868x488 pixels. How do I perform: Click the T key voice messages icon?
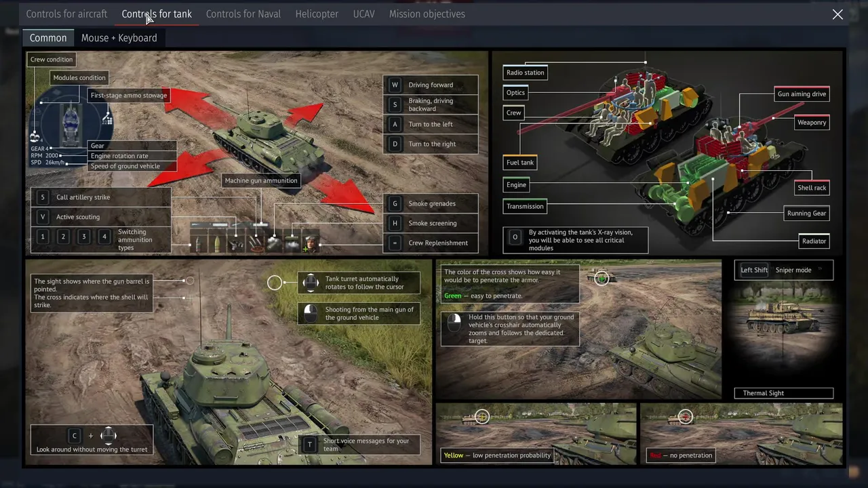tap(310, 445)
